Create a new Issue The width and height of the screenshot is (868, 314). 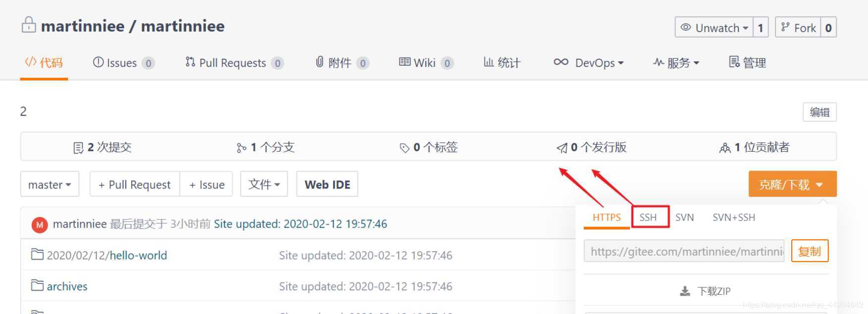tap(206, 184)
